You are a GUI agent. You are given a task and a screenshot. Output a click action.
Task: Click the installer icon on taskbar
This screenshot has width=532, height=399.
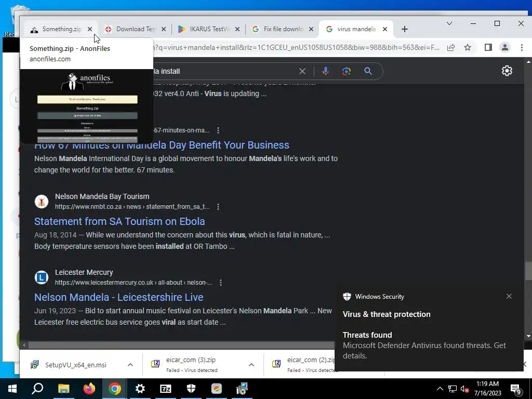coord(242,389)
